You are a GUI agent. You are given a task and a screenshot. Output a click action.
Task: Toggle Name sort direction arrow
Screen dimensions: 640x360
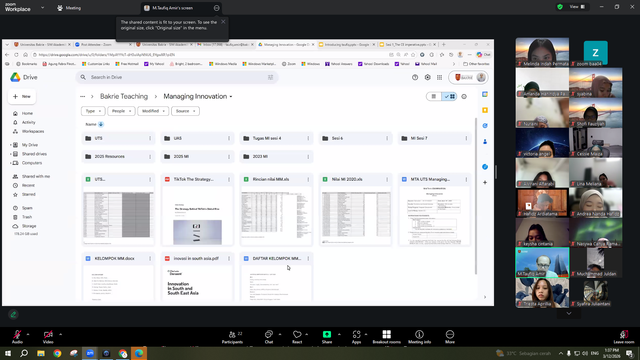pyautogui.click(x=101, y=124)
